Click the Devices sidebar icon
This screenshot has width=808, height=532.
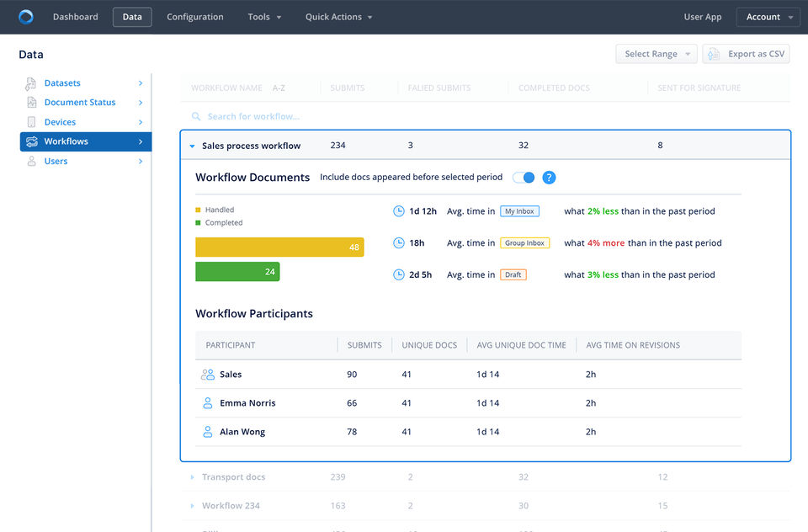tap(31, 122)
